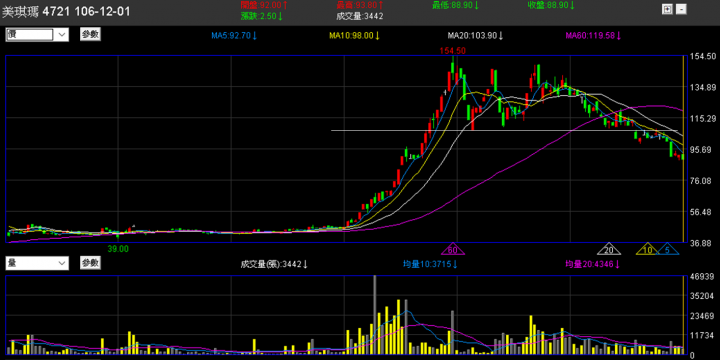Image resolution: width=720 pixels, height=360 pixels.
Task: Open the 價 indicator dropdown
Action: 37,35
